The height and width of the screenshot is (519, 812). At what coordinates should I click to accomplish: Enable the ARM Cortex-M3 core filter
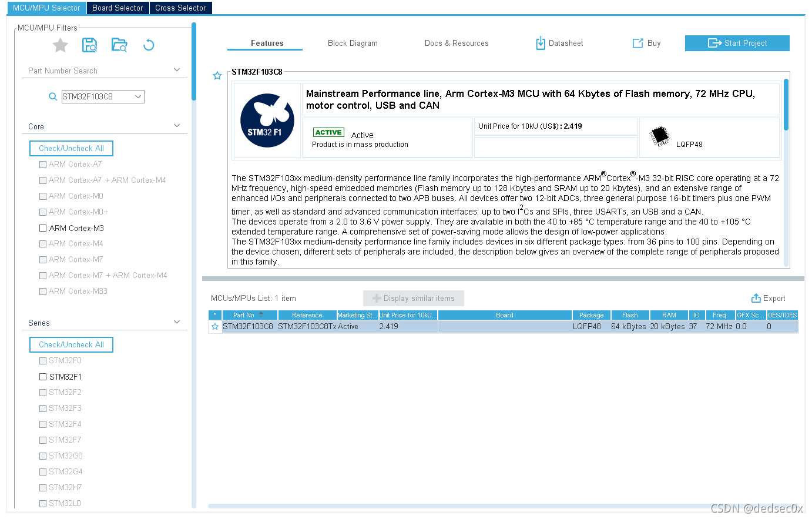point(43,228)
